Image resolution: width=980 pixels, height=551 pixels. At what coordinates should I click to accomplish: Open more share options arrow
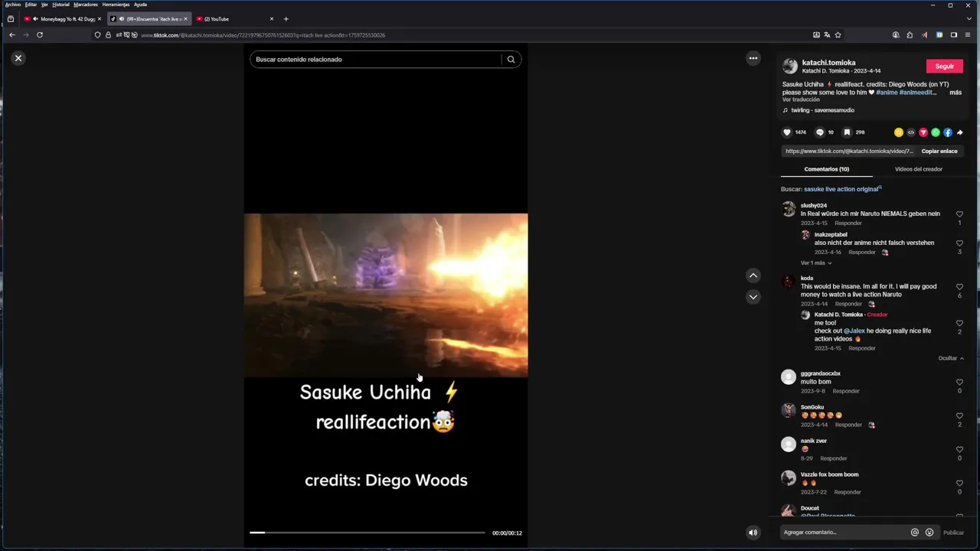[960, 132]
